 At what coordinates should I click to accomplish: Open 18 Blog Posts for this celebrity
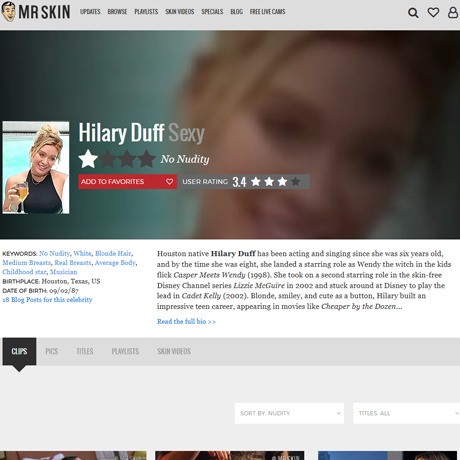pos(47,300)
